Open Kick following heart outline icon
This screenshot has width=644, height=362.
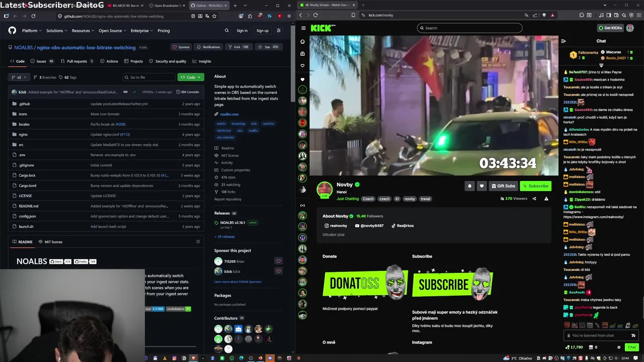point(302,66)
